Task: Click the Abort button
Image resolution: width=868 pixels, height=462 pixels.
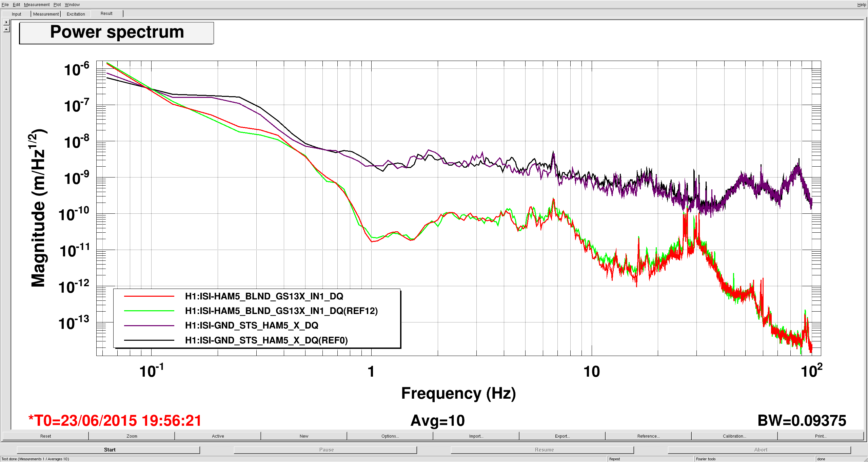Action: point(759,450)
